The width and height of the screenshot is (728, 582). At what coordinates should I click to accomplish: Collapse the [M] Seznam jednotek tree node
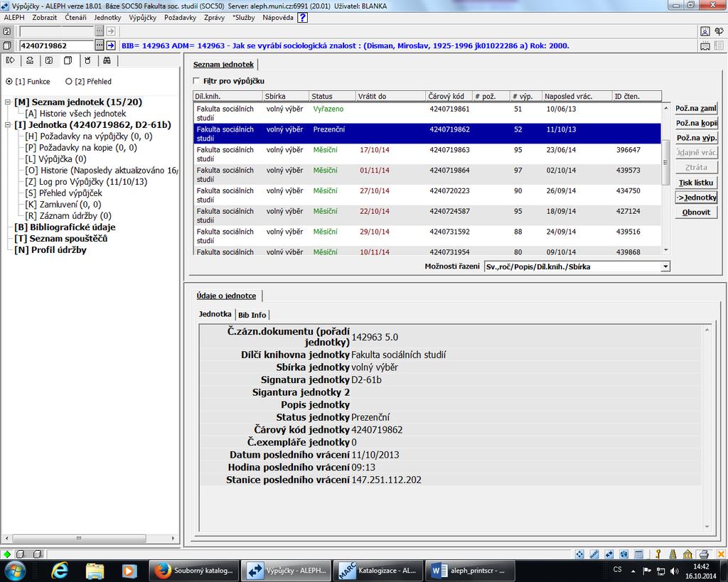pos(8,102)
